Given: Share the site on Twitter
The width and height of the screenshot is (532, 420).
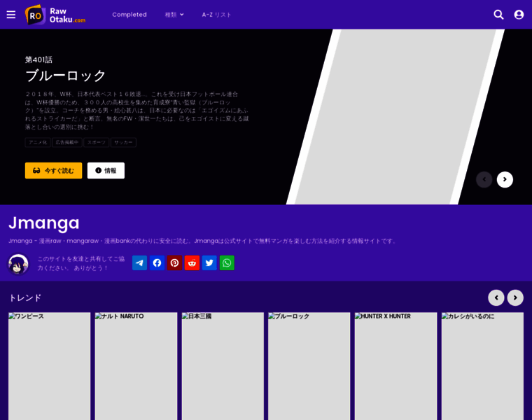Looking at the screenshot, I should coord(209,263).
